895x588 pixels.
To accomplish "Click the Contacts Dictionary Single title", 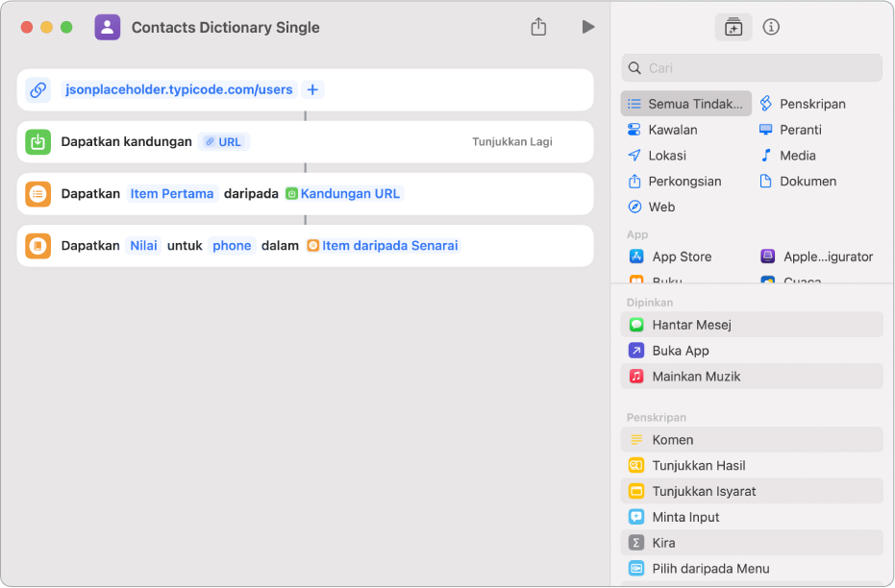I will click(x=226, y=27).
